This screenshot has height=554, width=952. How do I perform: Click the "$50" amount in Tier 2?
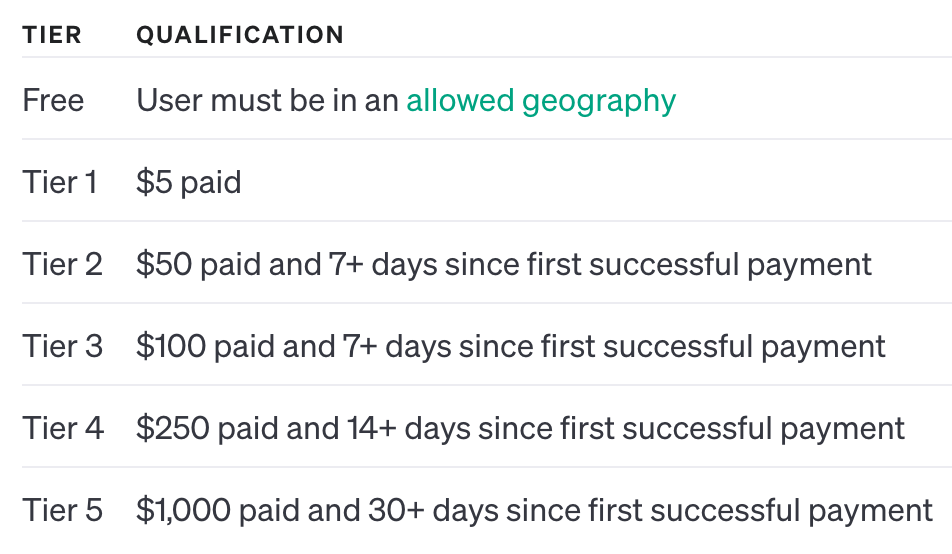pyautogui.click(x=164, y=265)
